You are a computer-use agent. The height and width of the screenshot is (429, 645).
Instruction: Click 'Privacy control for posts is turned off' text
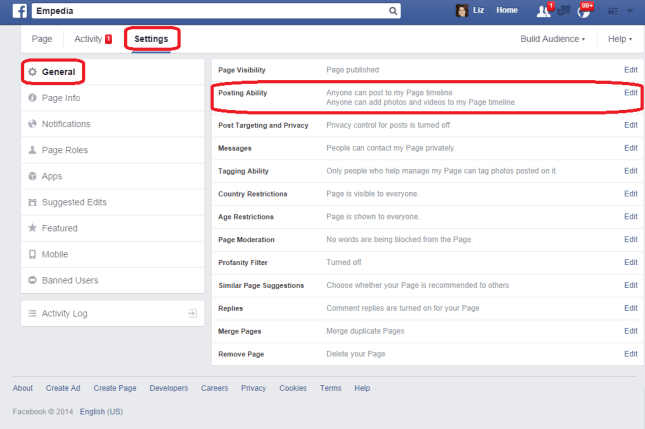(x=388, y=125)
